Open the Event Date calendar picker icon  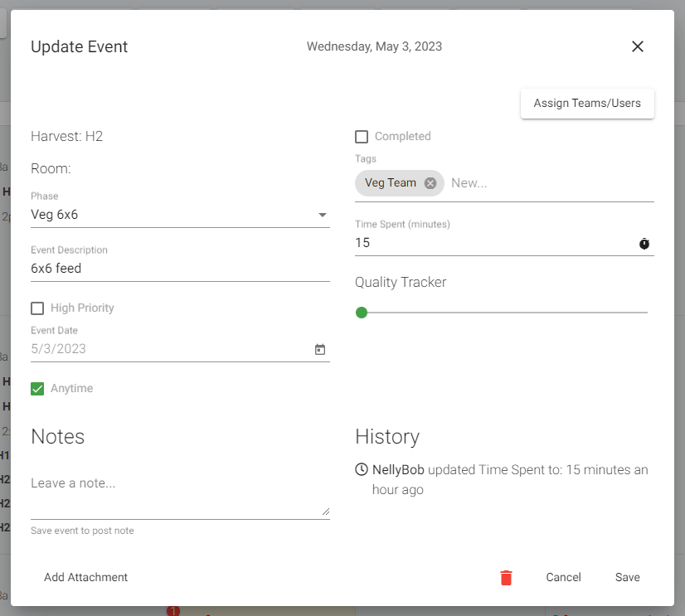(x=320, y=349)
